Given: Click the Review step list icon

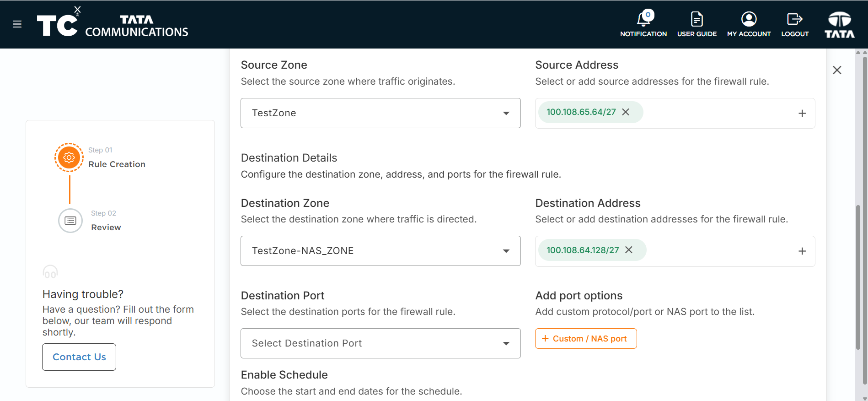Looking at the screenshot, I should [x=70, y=221].
